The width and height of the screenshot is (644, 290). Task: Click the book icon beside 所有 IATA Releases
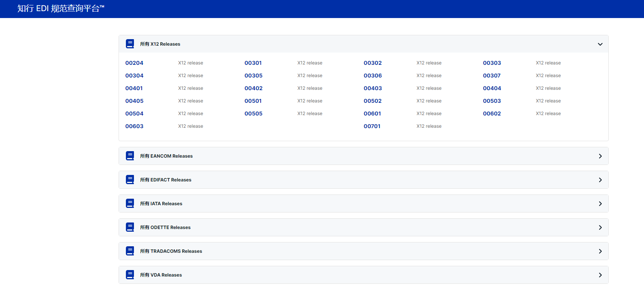point(130,203)
